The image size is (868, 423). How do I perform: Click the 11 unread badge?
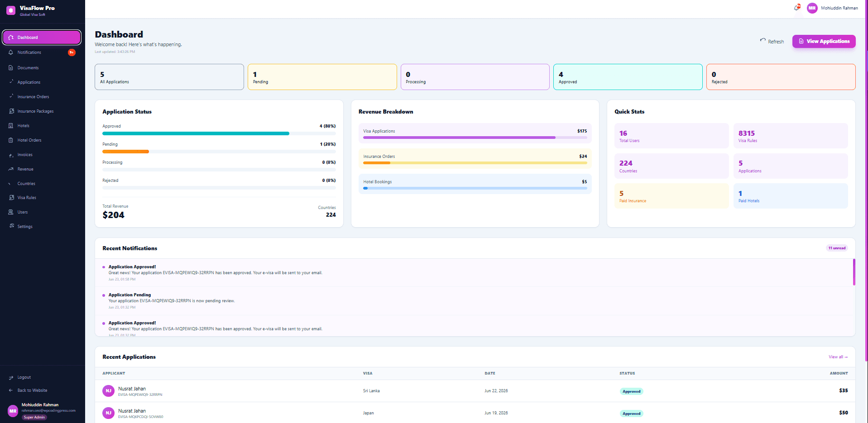click(x=837, y=248)
